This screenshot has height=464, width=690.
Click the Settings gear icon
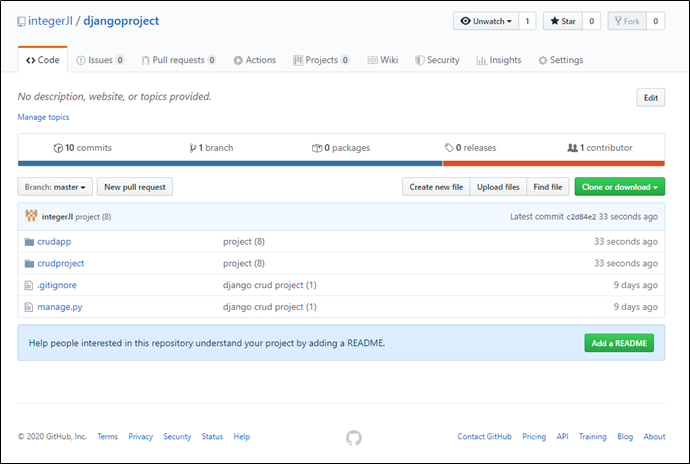tap(543, 60)
